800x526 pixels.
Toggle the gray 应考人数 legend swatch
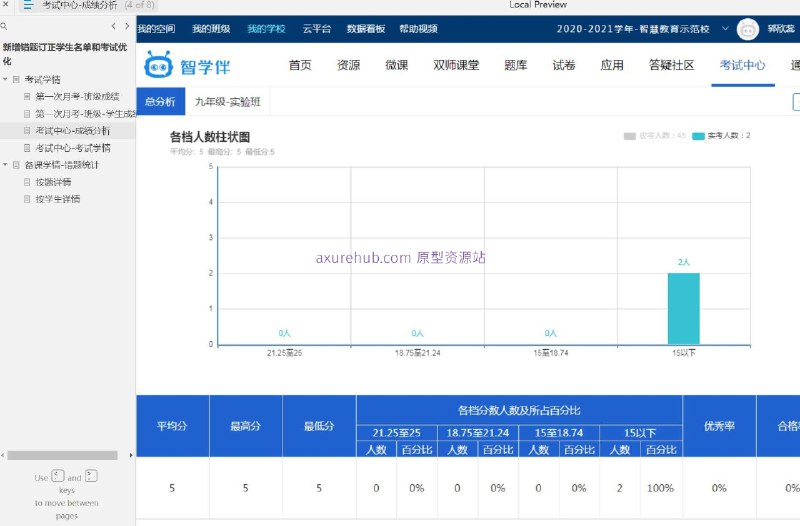click(x=630, y=136)
